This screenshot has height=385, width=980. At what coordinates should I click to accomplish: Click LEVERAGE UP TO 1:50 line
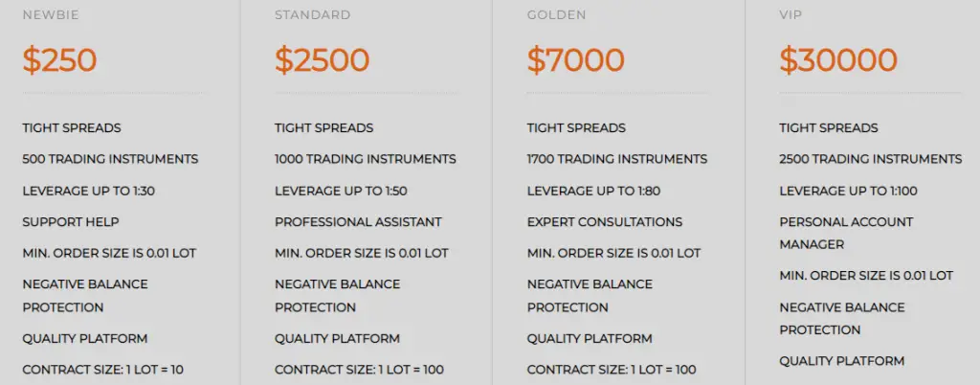(341, 191)
